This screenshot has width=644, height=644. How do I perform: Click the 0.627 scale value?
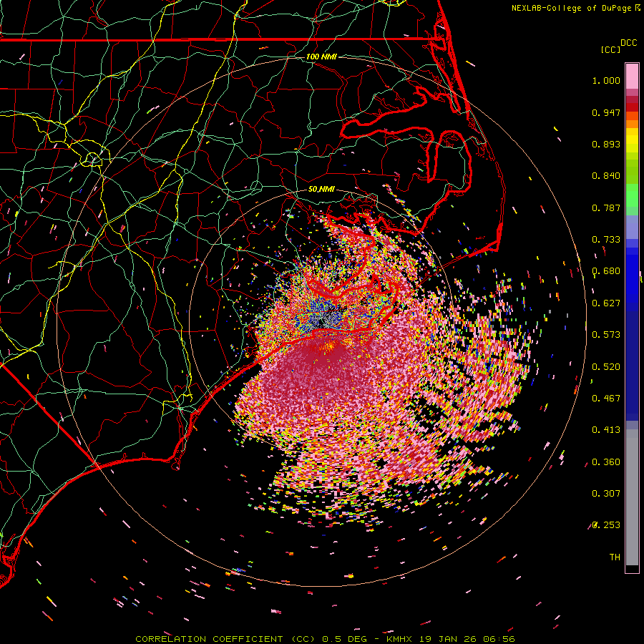coord(606,303)
